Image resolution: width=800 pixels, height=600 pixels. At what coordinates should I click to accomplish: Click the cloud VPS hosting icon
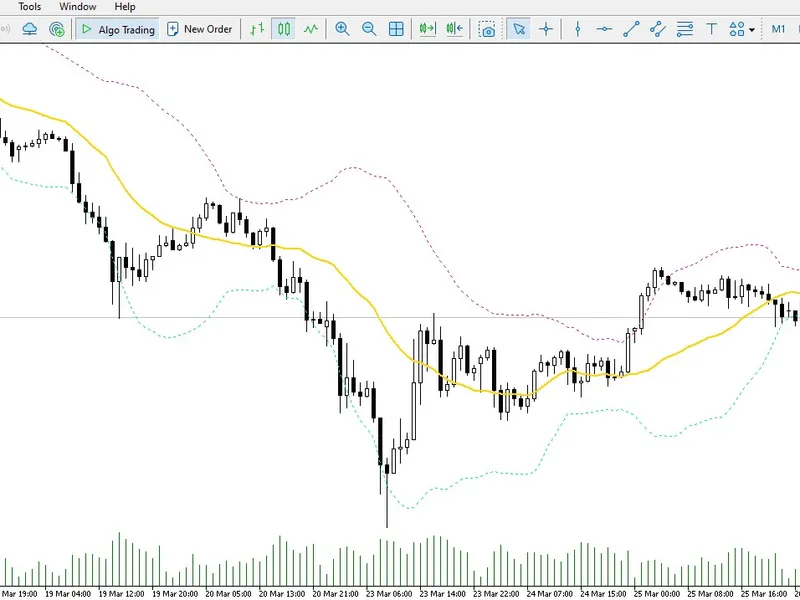30,29
